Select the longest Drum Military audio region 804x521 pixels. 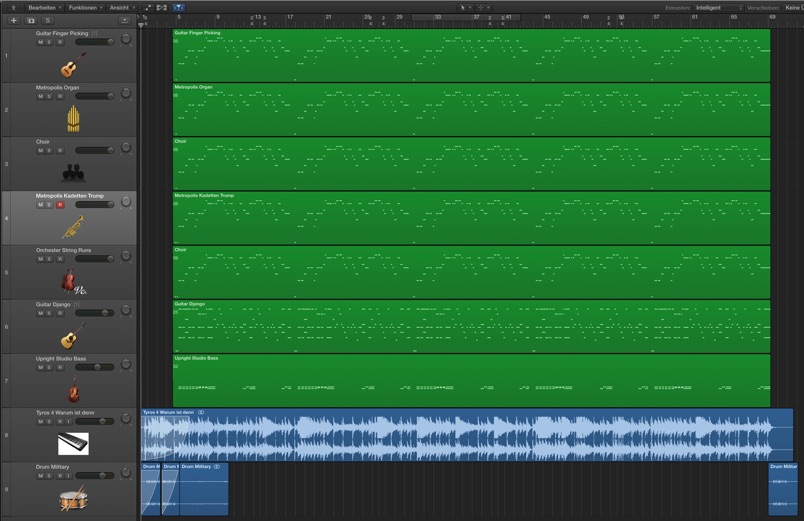[204, 489]
